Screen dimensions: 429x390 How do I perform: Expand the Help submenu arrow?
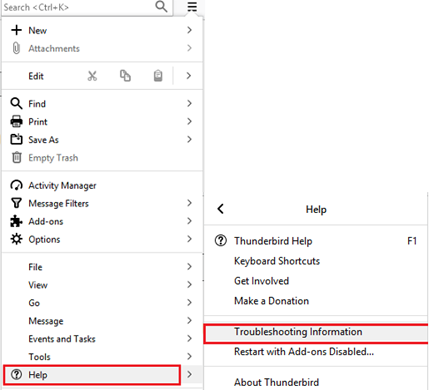coord(189,374)
